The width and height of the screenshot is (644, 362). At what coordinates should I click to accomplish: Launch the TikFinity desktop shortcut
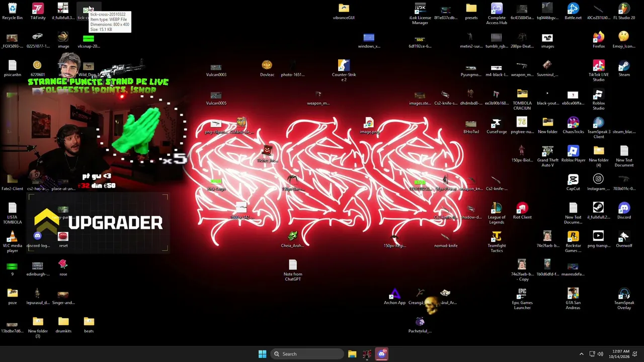click(x=38, y=12)
